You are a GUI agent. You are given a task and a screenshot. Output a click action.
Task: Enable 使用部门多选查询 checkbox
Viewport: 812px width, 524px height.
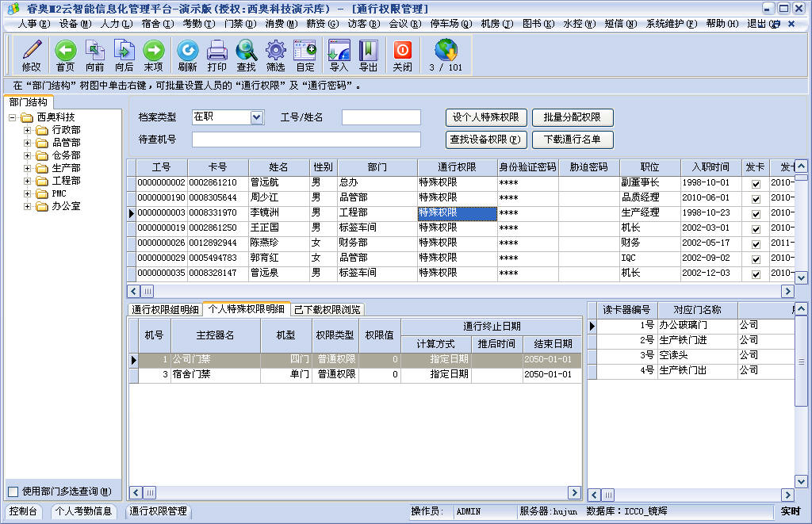click(13, 491)
